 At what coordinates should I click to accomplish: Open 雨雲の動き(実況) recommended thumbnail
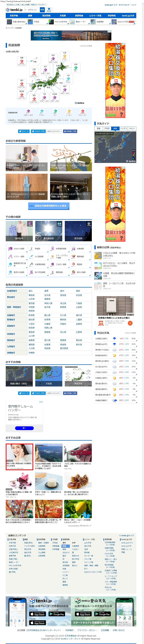point(19,376)
